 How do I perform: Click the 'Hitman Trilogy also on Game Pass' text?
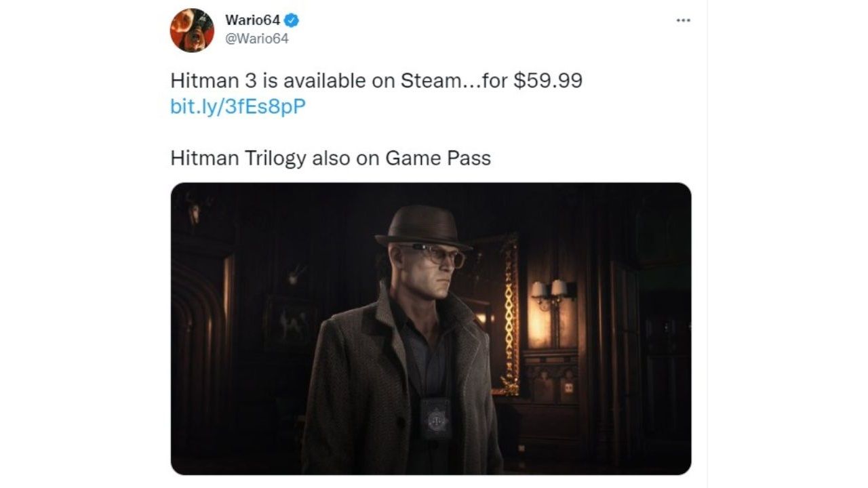click(330, 158)
